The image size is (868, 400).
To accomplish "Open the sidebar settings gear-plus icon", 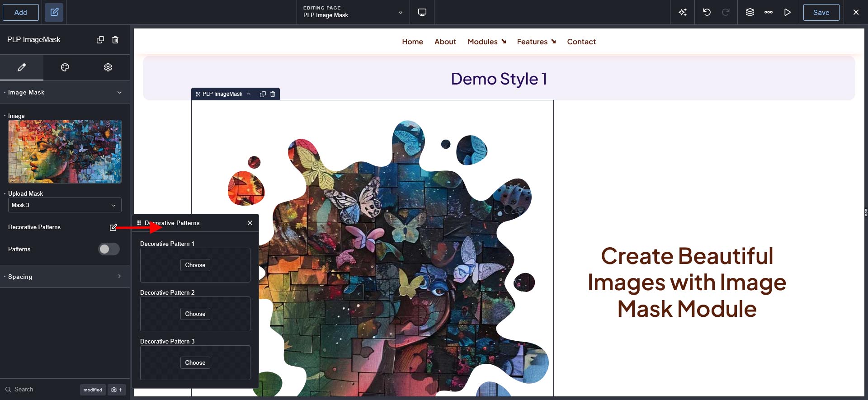I will coord(117,390).
